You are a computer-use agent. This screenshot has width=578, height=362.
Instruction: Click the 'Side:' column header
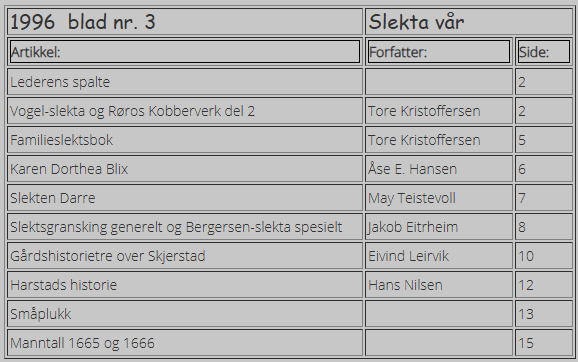tap(544, 52)
